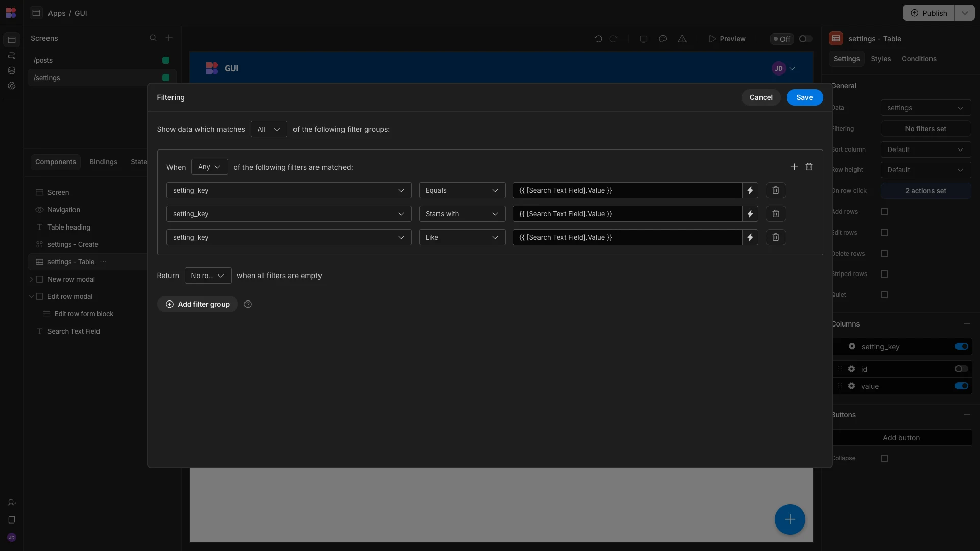Delete the Equals filter row
Viewport: 980px width, 551px height.
(775, 190)
